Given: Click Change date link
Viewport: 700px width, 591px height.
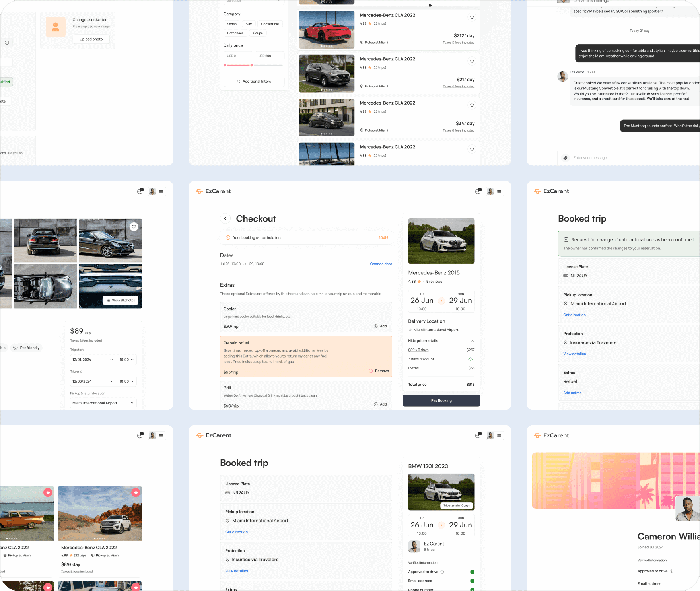Looking at the screenshot, I should click(x=381, y=264).
